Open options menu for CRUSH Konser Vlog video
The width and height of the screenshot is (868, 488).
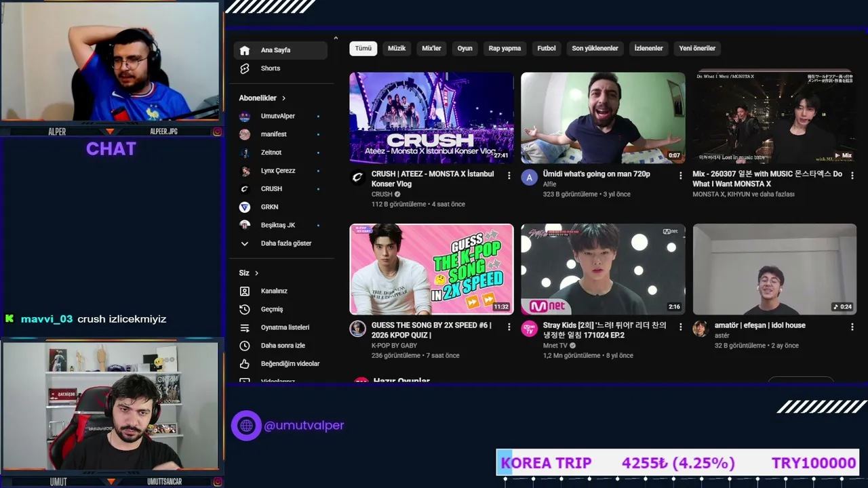(x=509, y=176)
